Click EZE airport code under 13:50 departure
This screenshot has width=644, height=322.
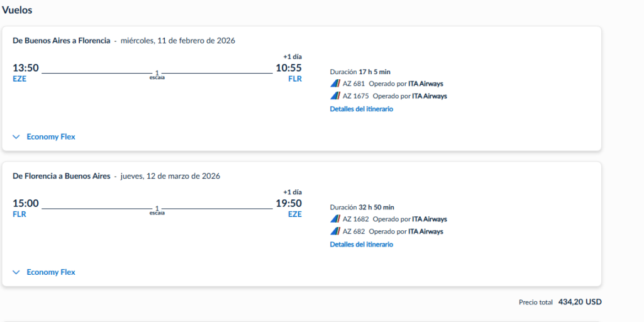(x=19, y=79)
